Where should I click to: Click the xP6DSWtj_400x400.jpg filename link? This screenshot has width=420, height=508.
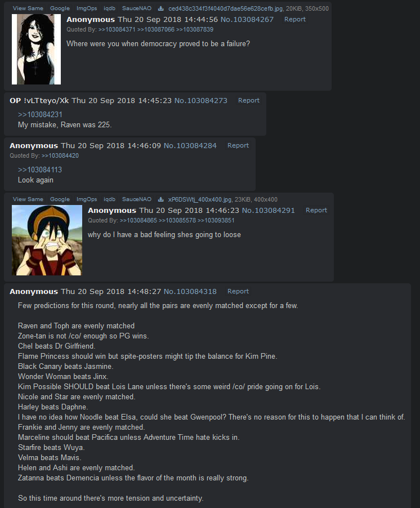(x=199, y=199)
